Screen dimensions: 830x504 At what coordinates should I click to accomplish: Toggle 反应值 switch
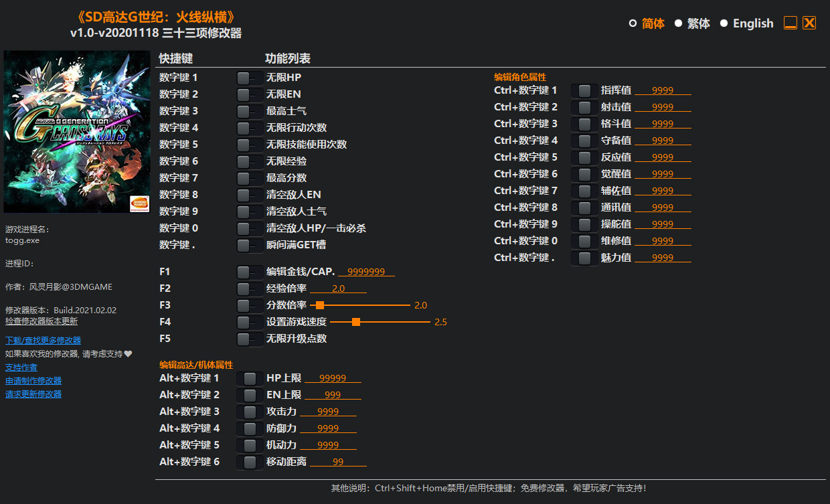pos(584,157)
